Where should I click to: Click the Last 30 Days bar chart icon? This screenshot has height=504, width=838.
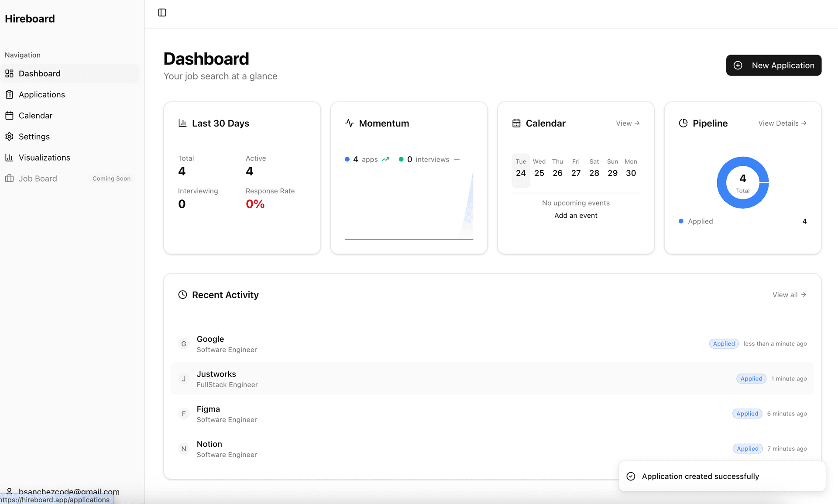(182, 123)
